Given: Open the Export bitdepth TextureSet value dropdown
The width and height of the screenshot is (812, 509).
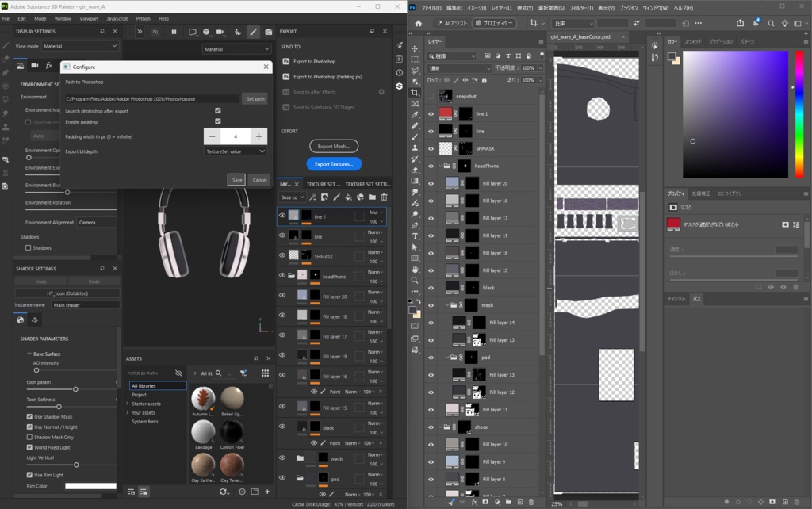Looking at the screenshot, I should 236,151.
